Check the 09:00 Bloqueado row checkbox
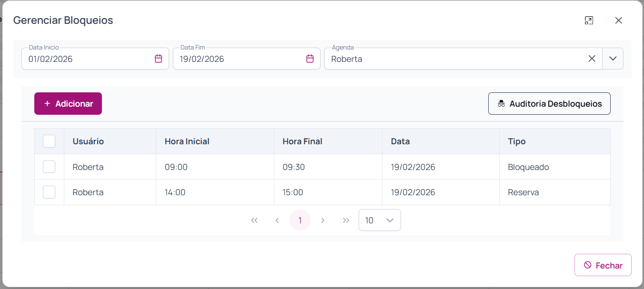Image resolution: width=644 pixels, height=289 pixels. [x=49, y=167]
